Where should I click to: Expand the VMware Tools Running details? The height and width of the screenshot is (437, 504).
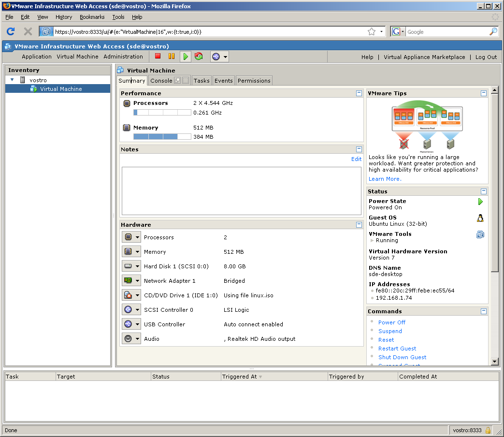pos(372,240)
